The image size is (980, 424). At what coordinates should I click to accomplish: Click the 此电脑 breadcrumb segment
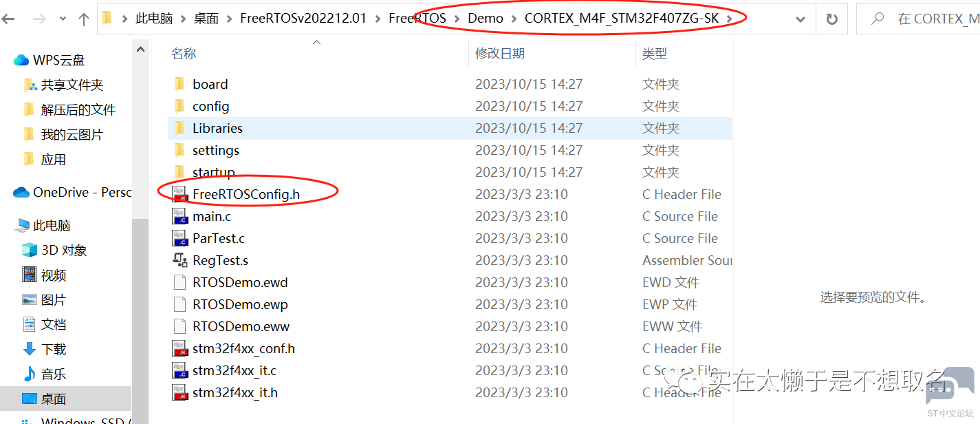[x=154, y=19]
